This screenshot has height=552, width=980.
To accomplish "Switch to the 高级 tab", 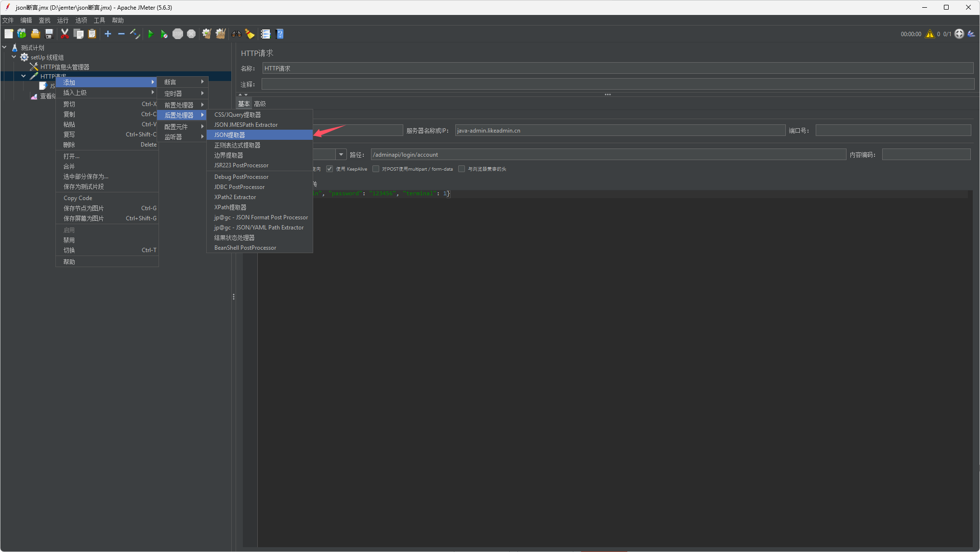I will pyautogui.click(x=260, y=103).
